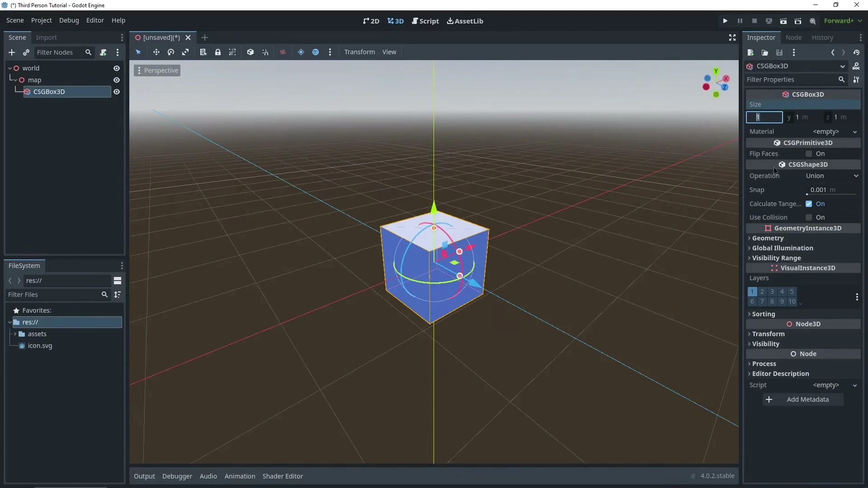Open the Shader Editor bottom panel
The height and width of the screenshot is (488, 868).
tap(283, 476)
